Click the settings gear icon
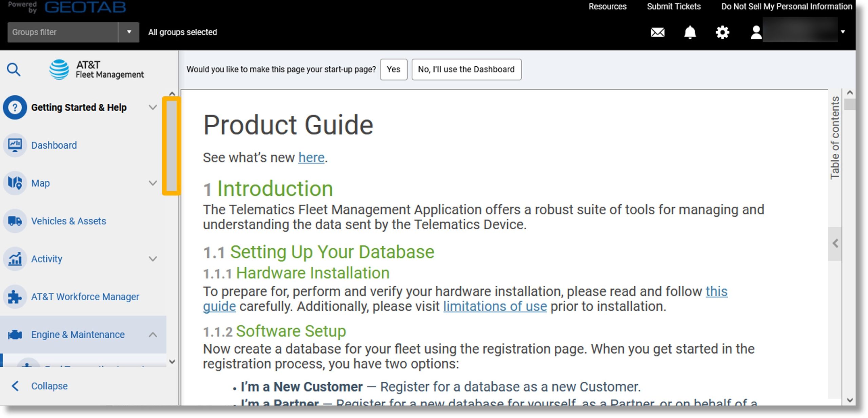Screen dimensions: 868x418 [722, 32]
